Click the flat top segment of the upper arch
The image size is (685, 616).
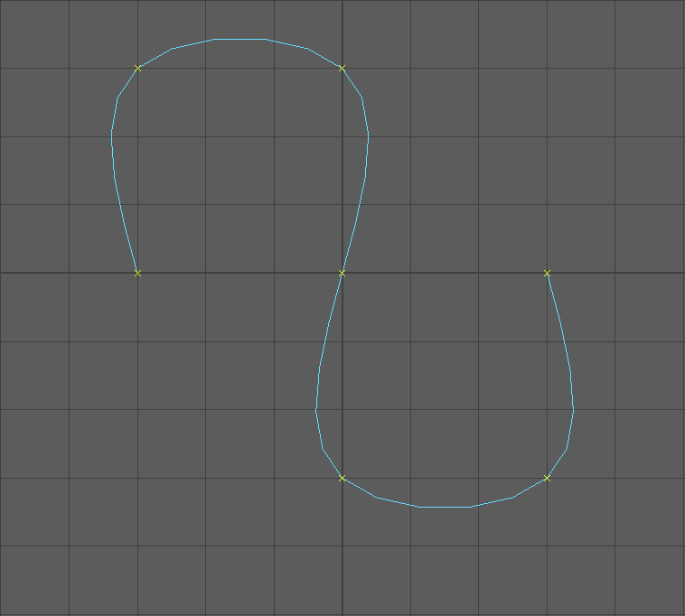[x=239, y=39]
